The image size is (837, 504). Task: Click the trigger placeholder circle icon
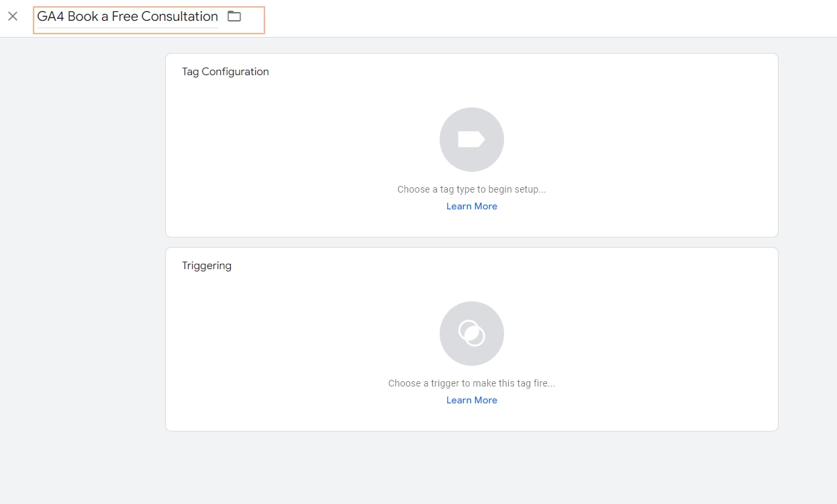point(472,334)
